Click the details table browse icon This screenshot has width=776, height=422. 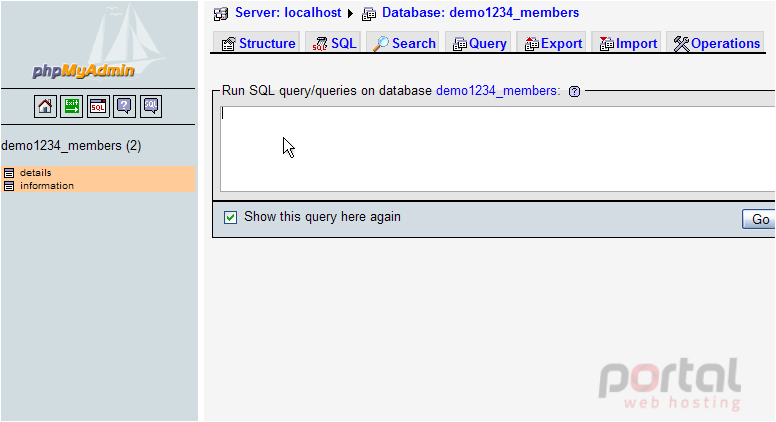[9, 173]
